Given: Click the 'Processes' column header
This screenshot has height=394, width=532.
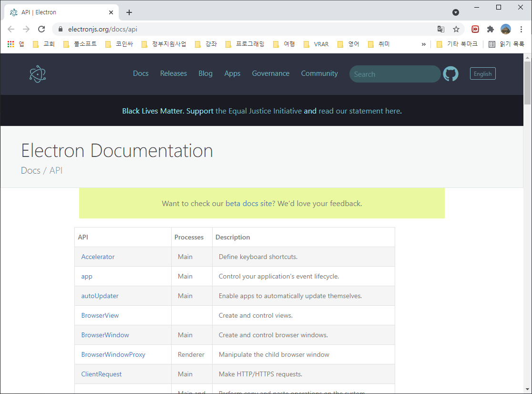Looking at the screenshot, I should click(x=189, y=237).
